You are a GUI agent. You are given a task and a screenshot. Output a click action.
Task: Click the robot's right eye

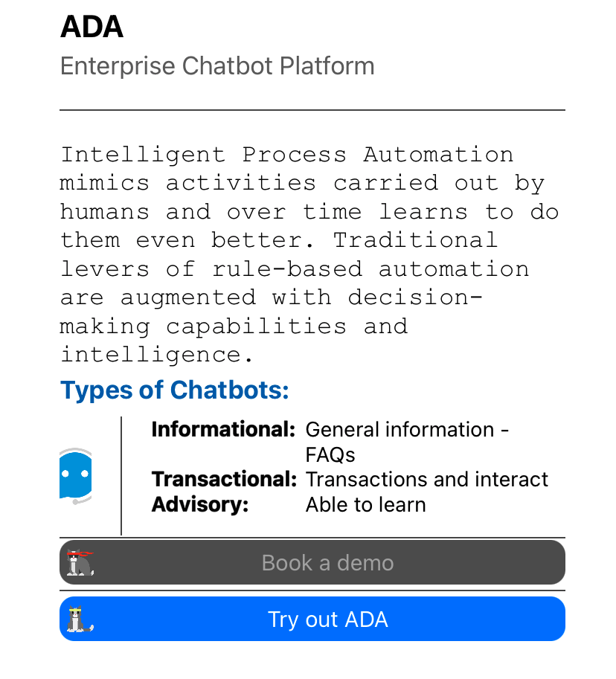tap(85, 474)
